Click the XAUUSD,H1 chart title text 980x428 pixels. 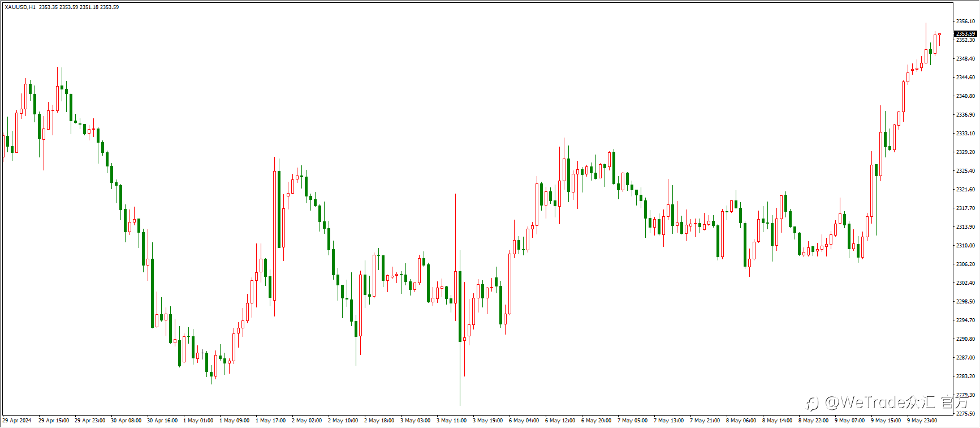(20, 7)
